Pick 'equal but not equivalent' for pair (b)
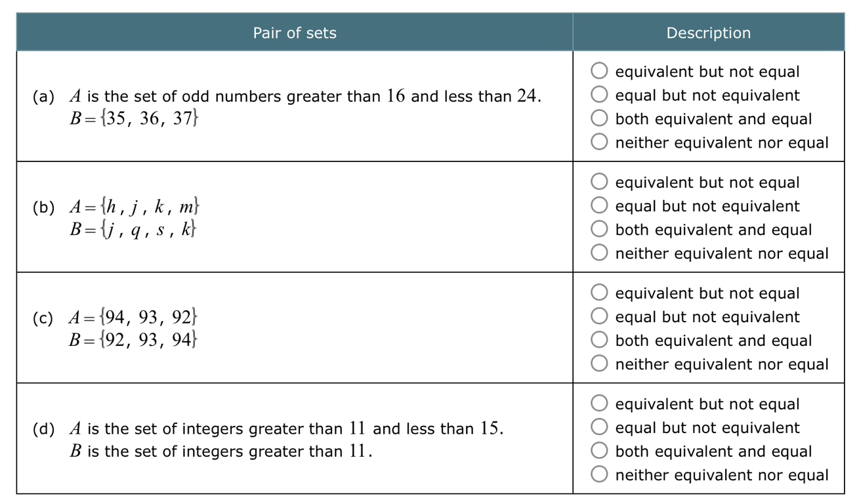The image size is (859, 504). [599, 205]
